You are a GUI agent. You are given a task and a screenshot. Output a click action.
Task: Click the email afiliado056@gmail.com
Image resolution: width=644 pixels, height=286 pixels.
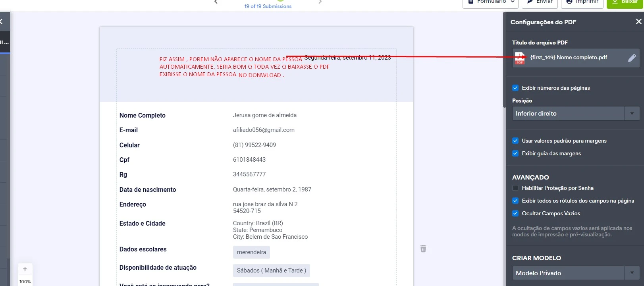point(264,130)
